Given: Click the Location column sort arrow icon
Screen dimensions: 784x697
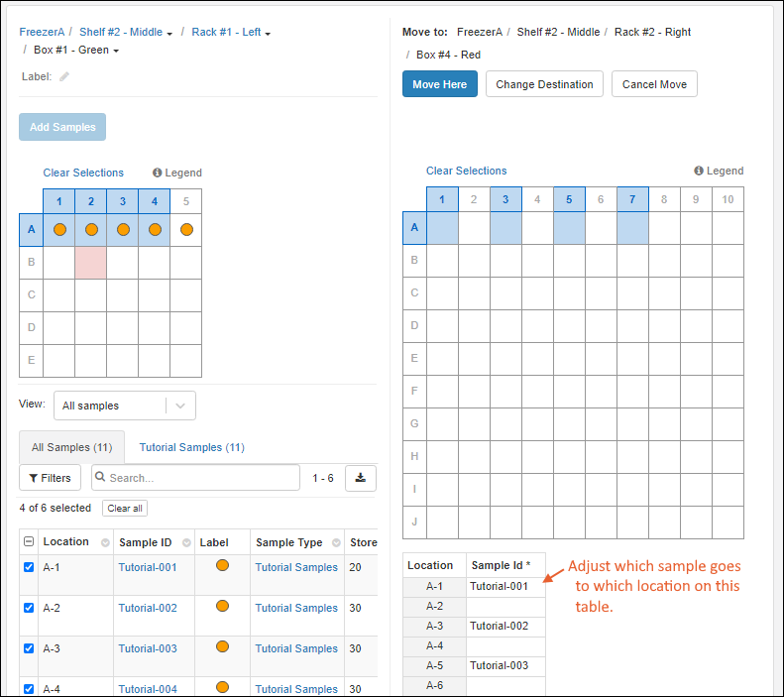Looking at the screenshot, I should click(x=102, y=542).
